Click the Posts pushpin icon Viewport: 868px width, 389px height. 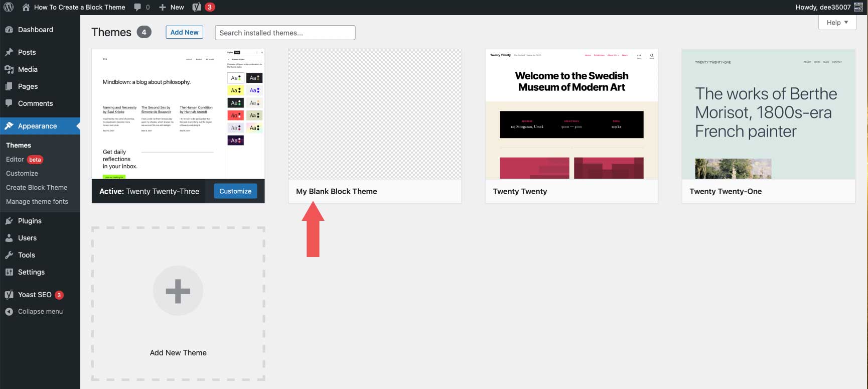pos(9,52)
